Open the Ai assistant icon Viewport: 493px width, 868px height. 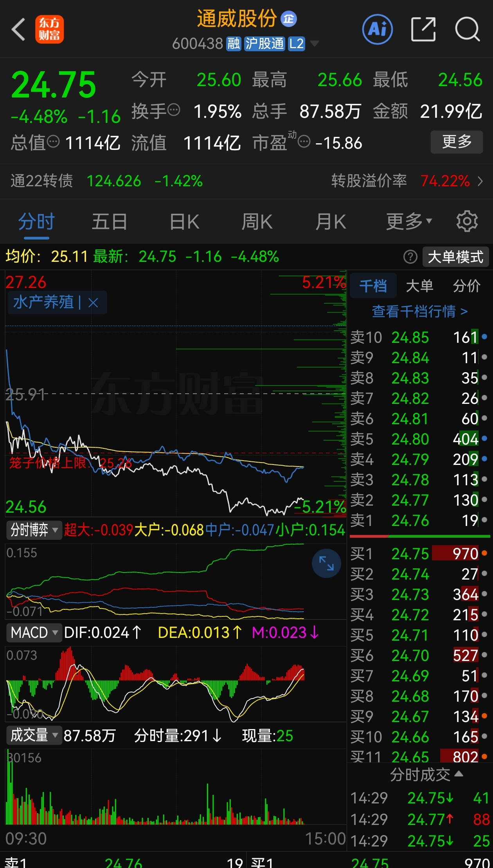click(378, 29)
